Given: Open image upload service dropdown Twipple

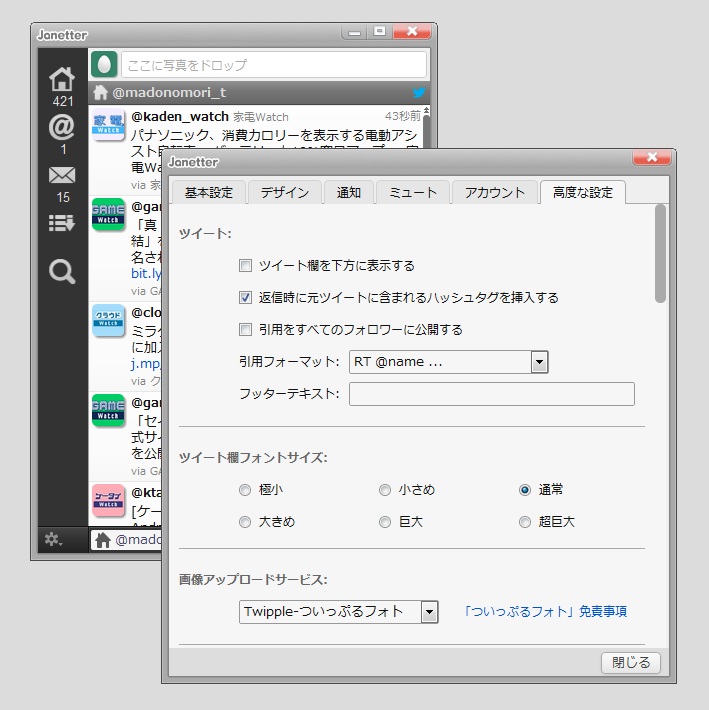Looking at the screenshot, I should click(338, 612).
